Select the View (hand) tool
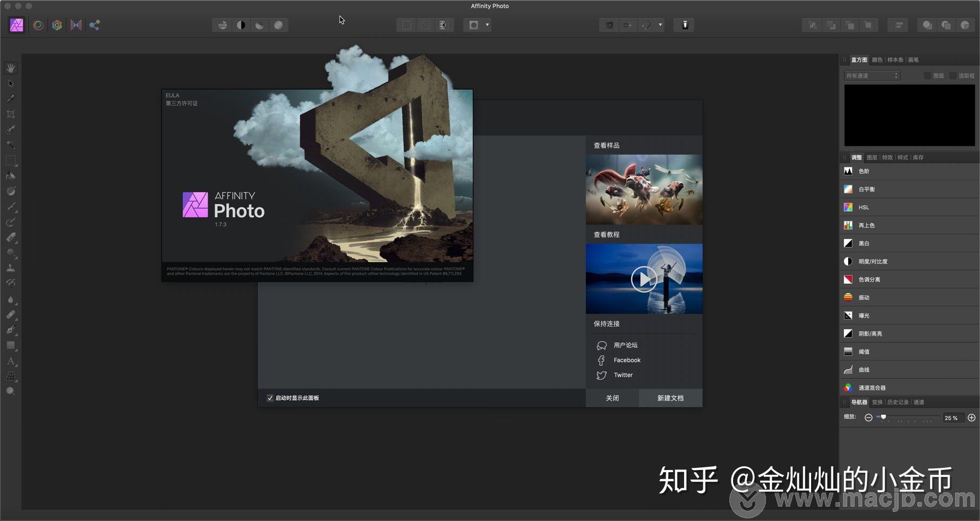The image size is (980, 521). click(11, 68)
